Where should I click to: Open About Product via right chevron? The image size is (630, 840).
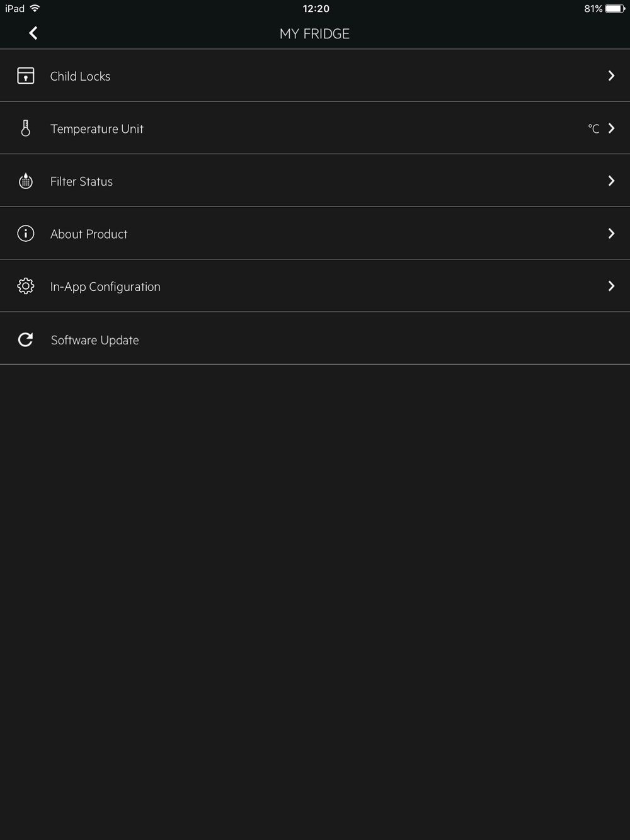611,234
